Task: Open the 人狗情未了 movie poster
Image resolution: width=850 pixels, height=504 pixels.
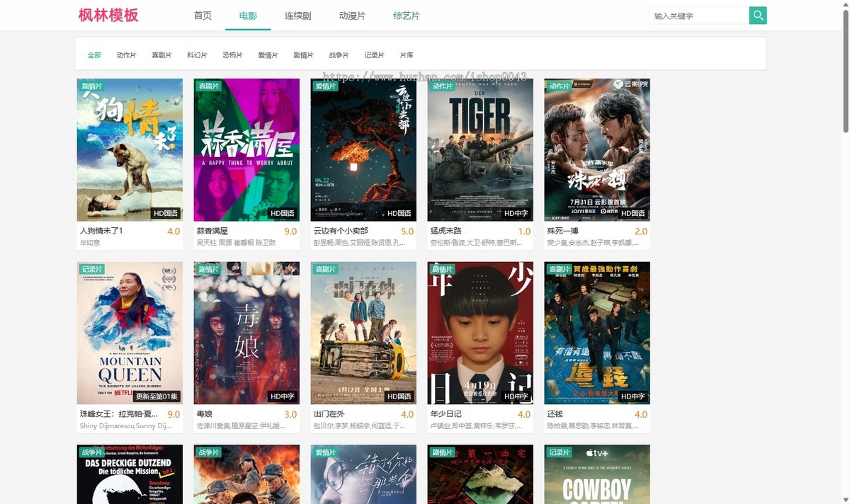Action: pos(130,150)
